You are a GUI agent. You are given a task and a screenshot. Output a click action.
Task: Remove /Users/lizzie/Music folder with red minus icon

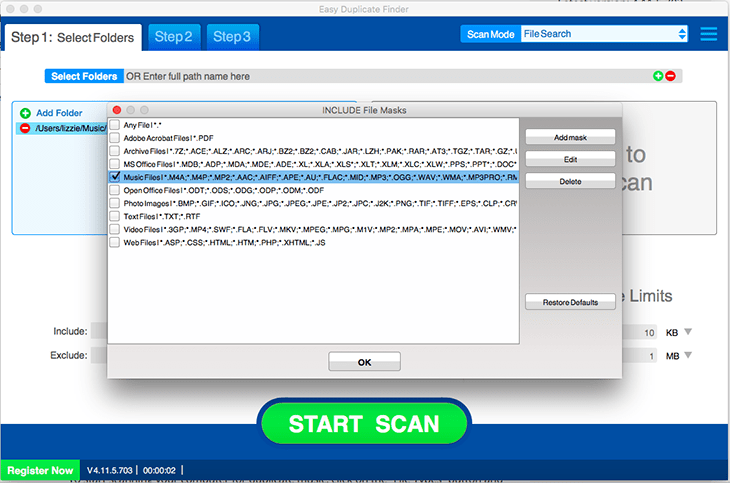pos(25,128)
